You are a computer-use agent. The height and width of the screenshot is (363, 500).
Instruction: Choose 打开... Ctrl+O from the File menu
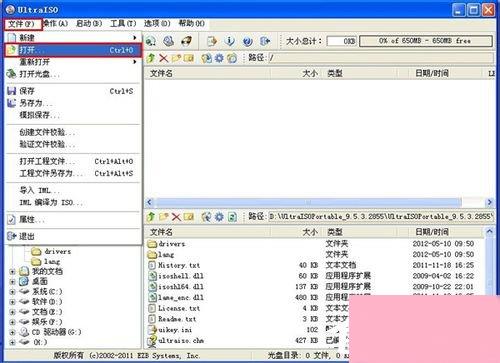pyautogui.click(x=73, y=50)
